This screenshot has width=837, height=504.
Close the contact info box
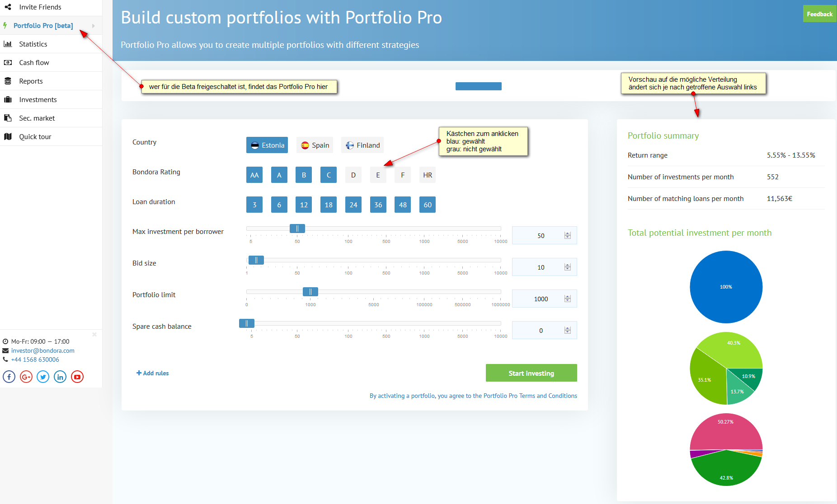pos(94,334)
